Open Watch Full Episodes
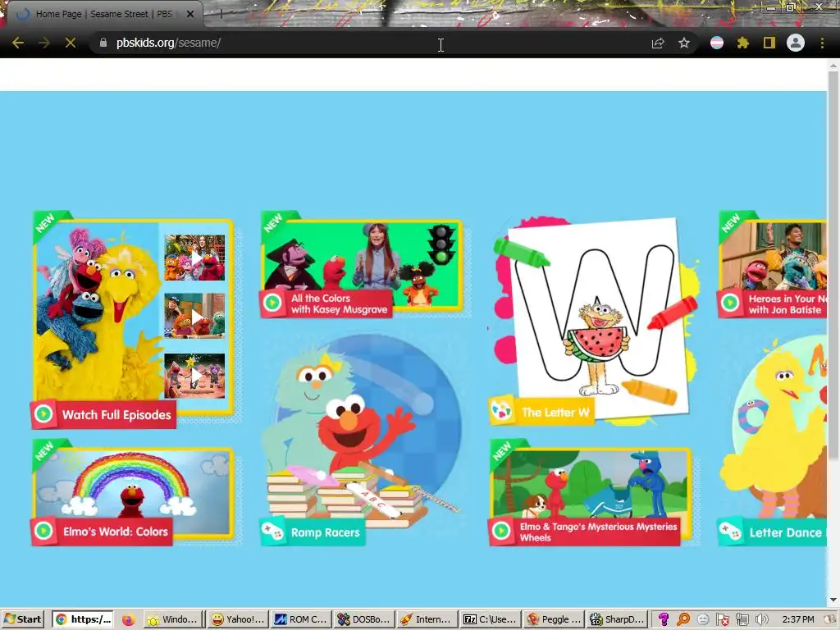The image size is (840, 630). click(x=133, y=321)
